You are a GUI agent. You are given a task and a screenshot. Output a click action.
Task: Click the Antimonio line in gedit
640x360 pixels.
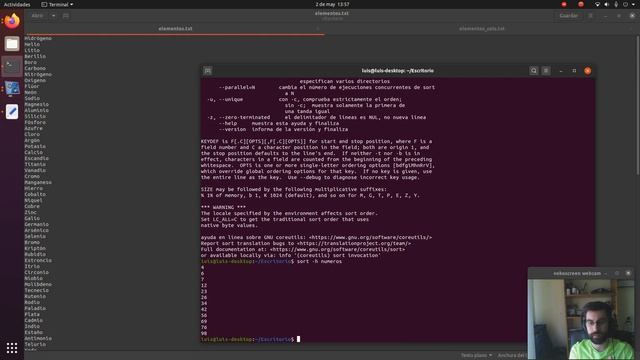click(38, 338)
